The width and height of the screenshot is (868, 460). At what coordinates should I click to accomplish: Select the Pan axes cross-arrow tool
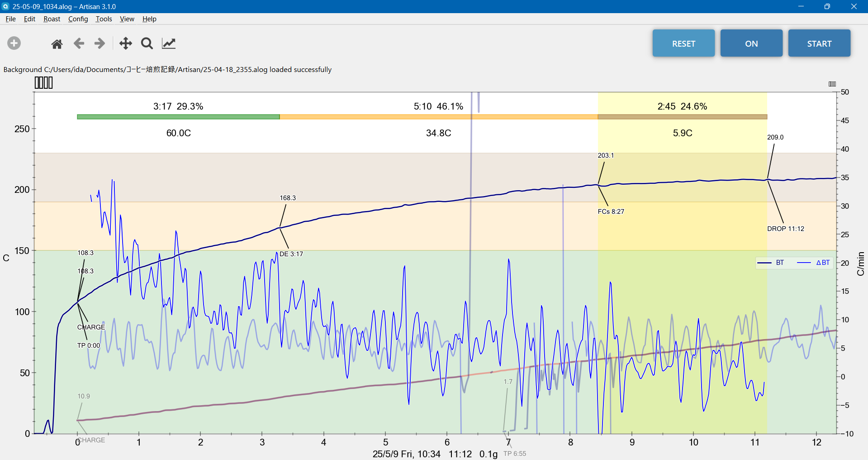point(125,43)
